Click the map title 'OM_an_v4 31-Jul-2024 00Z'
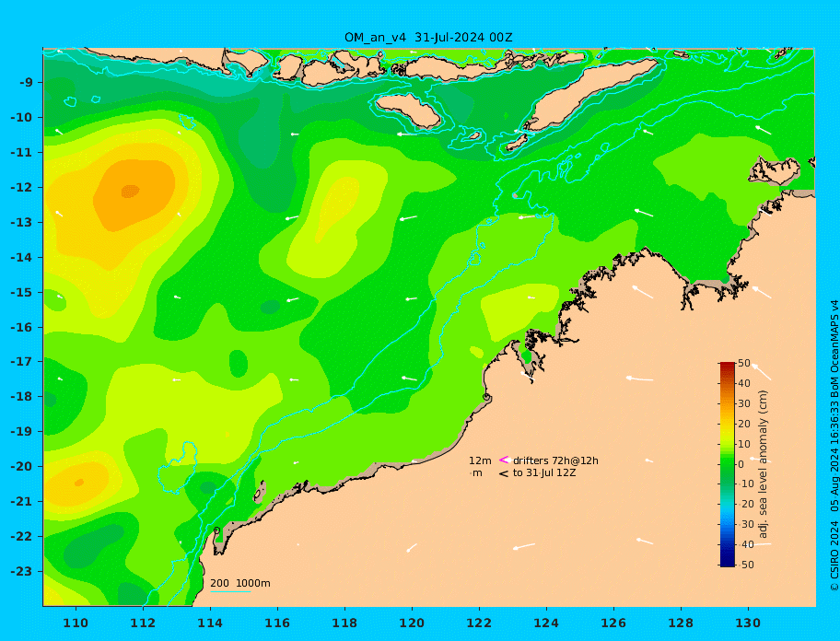The height and width of the screenshot is (641, 840). (x=428, y=38)
